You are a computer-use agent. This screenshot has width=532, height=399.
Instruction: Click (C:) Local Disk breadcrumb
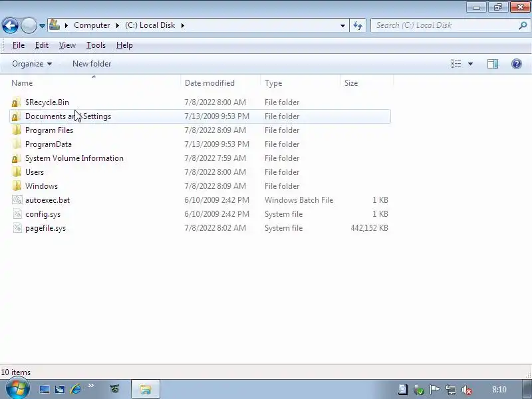[x=150, y=25]
